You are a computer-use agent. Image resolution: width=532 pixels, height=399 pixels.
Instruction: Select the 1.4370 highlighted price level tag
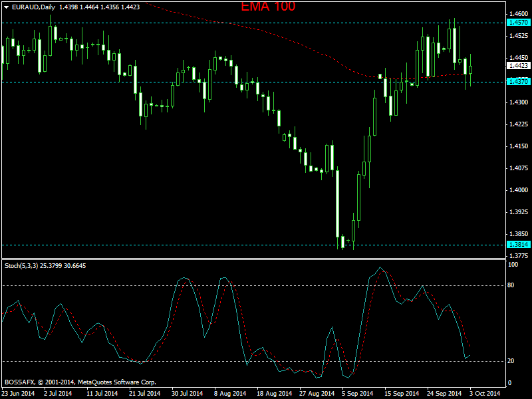517,82
